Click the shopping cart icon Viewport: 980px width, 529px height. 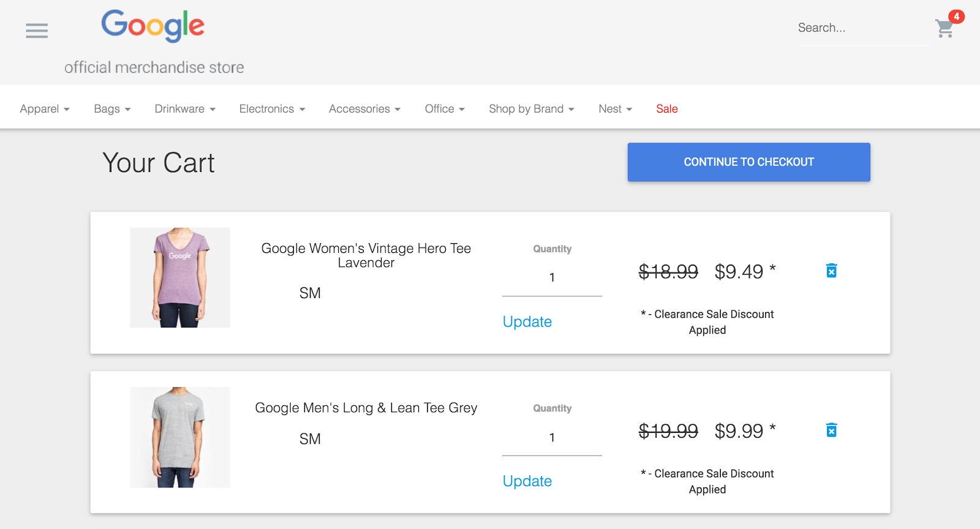point(944,28)
